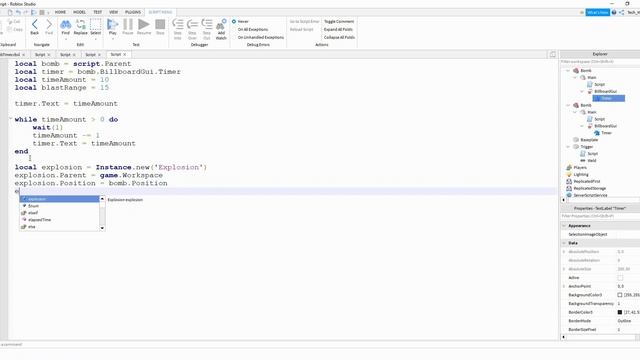This screenshot has width=640, height=360.
Task: Click Toggle Comment action
Action: tap(339, 22)
